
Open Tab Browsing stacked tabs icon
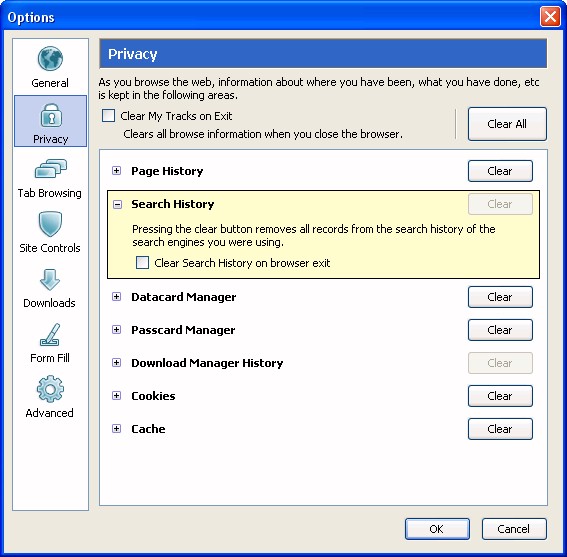click(51, 169)
